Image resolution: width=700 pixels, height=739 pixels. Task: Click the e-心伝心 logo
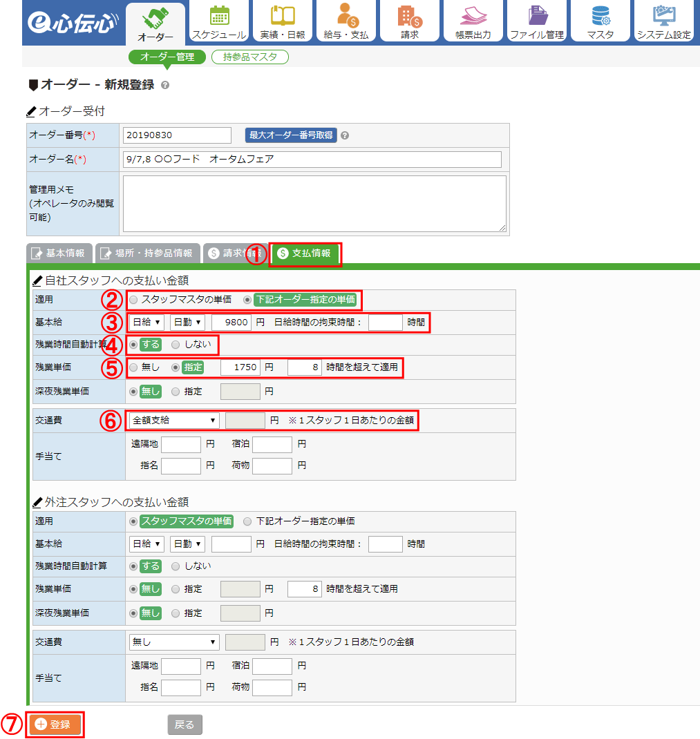tap(72, 23)
